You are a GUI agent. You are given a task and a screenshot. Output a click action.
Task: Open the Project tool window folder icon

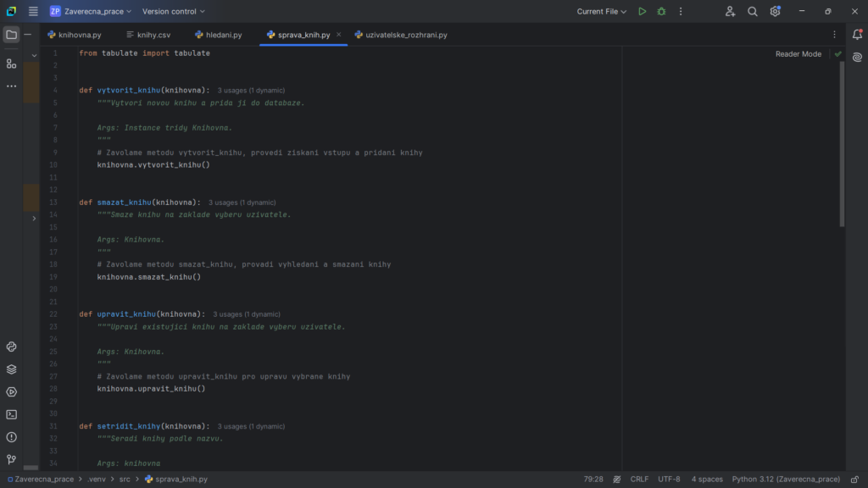coord(11,35)
